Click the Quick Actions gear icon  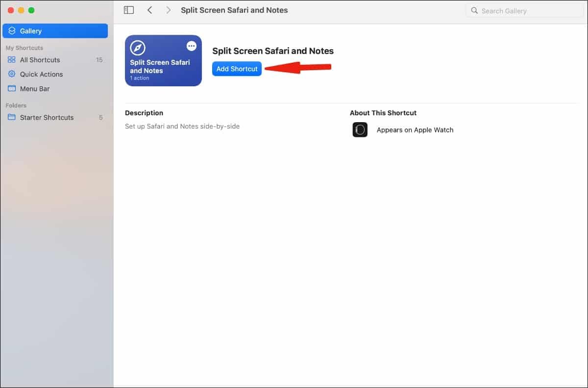click(x=12, y=74)
